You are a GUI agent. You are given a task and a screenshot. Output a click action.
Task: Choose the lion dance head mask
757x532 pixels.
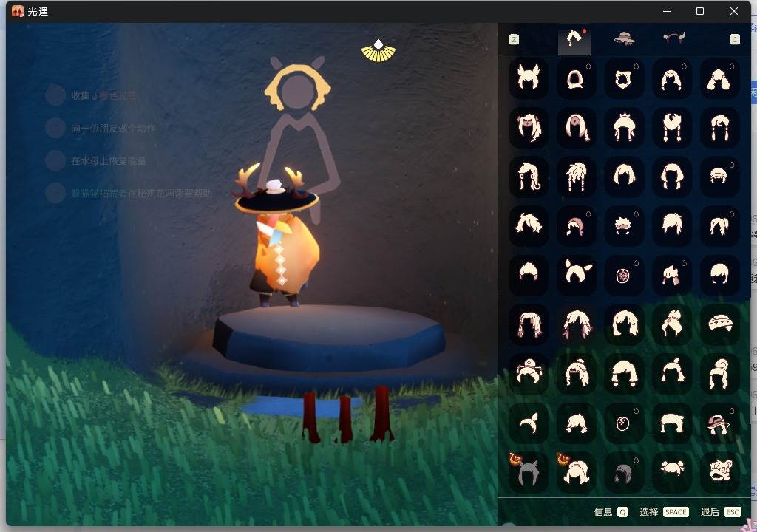point(719,471)
